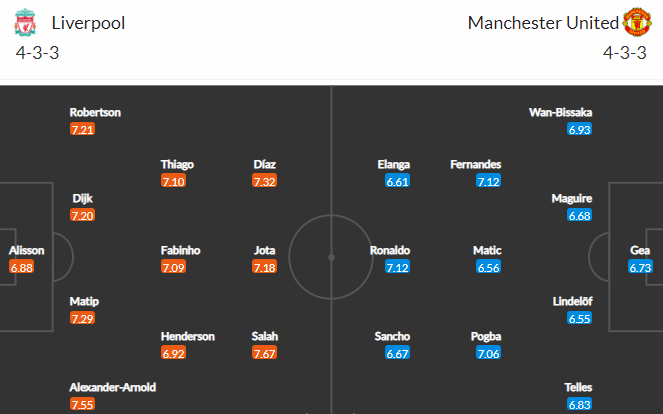The height and width of the screenshot is (414, 663).
Task: Click the Liverpool club crest icon
Action: 25,22
